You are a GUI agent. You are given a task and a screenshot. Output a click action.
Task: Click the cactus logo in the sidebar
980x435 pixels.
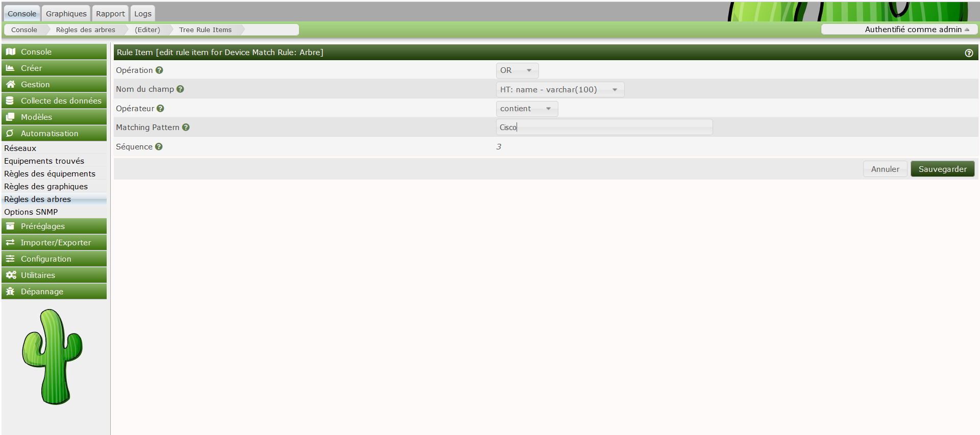click(x=53, y=356)
